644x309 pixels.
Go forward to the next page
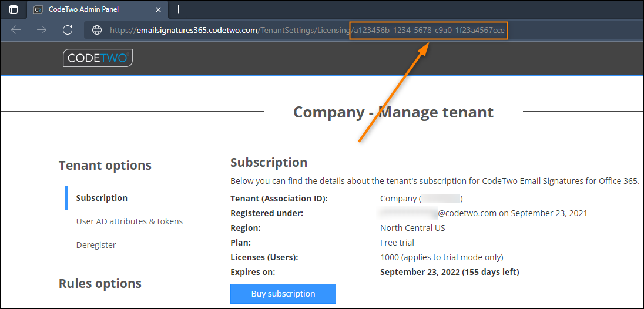[42, 30]
